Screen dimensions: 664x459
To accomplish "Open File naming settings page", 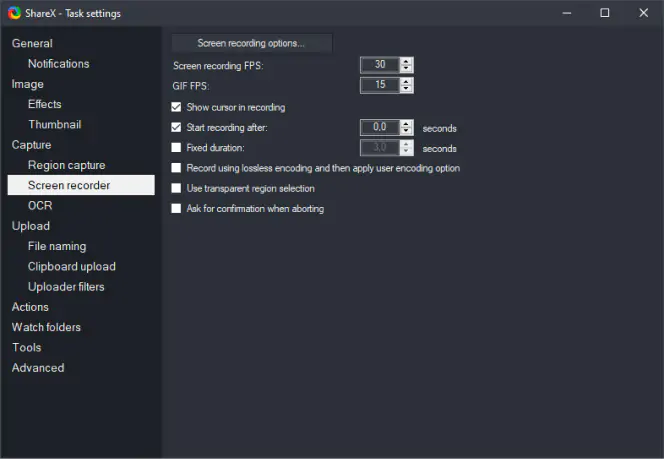I will click(57, 246).
